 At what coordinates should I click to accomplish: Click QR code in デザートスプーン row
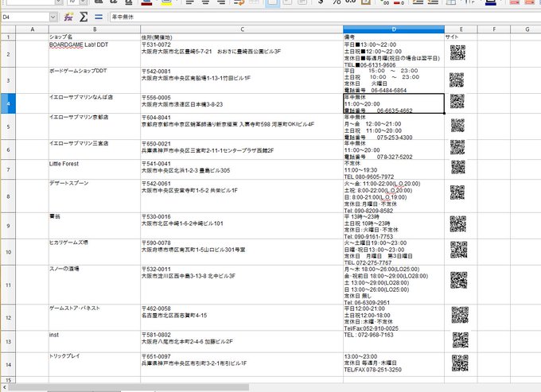pyautogui.click(x=457, y=192)
